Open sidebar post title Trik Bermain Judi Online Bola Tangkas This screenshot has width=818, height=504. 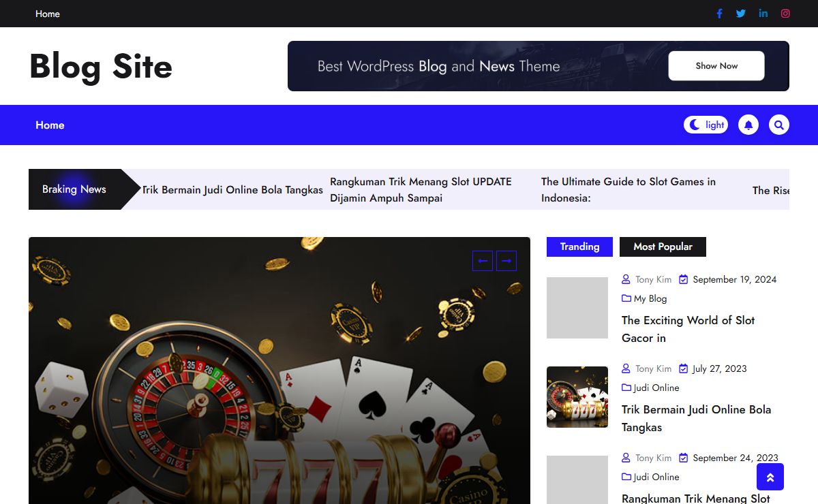tap(696, 418)
